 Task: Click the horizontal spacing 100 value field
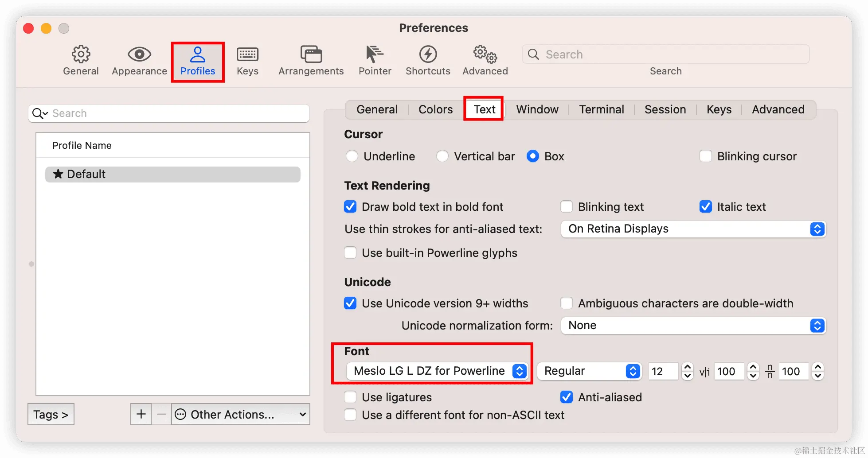729,371
